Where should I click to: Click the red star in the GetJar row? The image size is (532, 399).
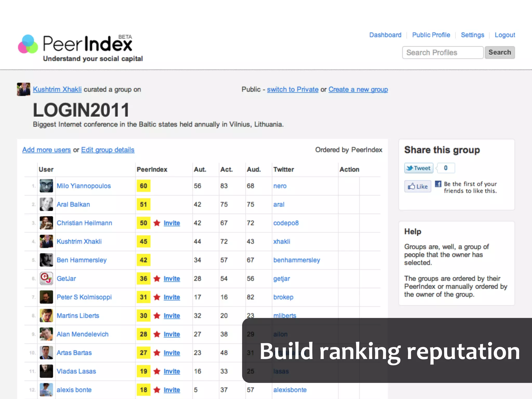tap(157, 278)
